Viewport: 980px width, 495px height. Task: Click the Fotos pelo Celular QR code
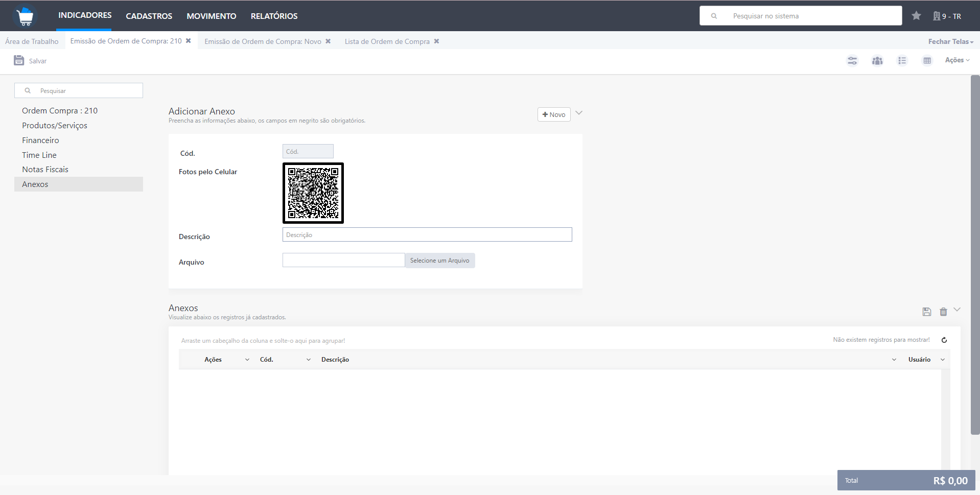(x=313, y=193)
